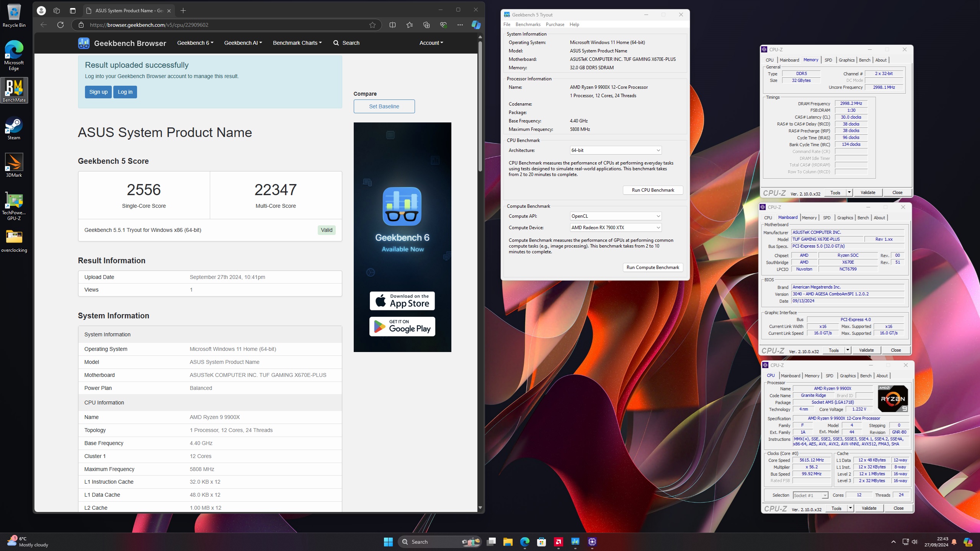This screenshot has height=551, width=980.
Task: Open the Windows Start menu
Action: (x=388, y=542)
